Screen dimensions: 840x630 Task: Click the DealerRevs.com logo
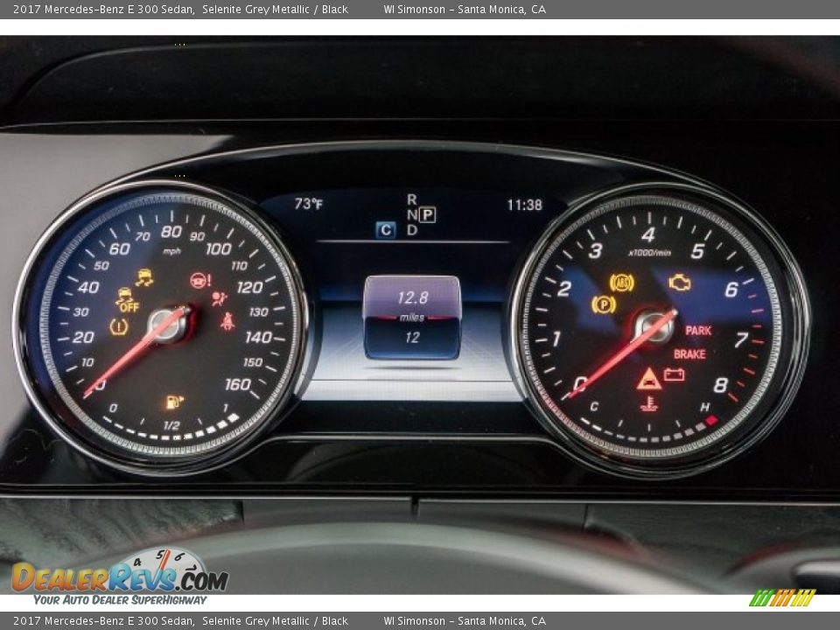(119, 577)
